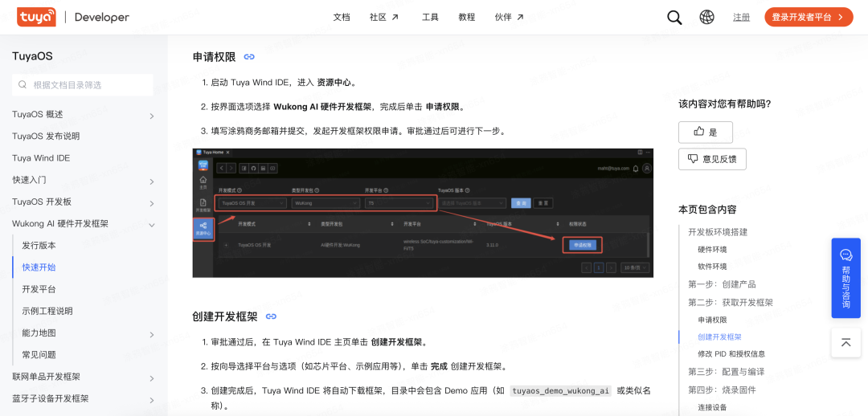This screenshot has width=868, height=416.
Task: Open 帮助与咨询 chat widget
Action: (845, 278)
